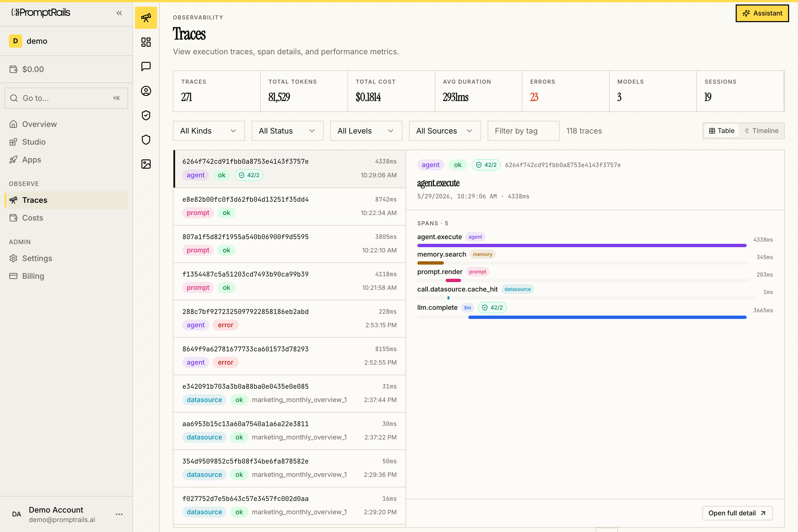Open the telescope Observability rail icon

click(146, 18)
